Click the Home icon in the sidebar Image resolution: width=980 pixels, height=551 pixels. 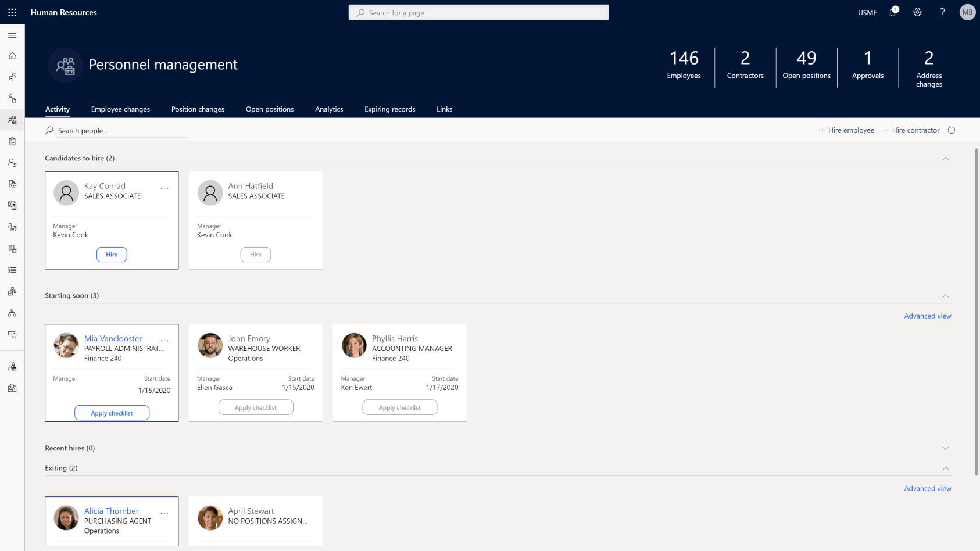tap(12, 56)
